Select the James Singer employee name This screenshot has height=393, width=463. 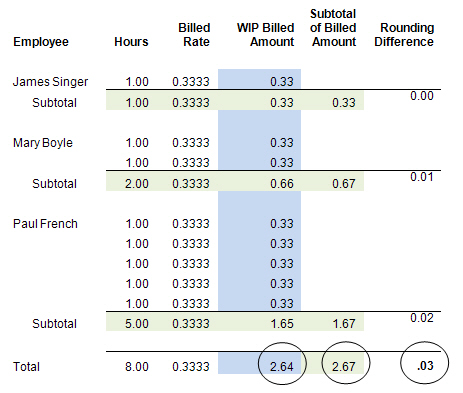pyautogui.click(x=50, y=82)
